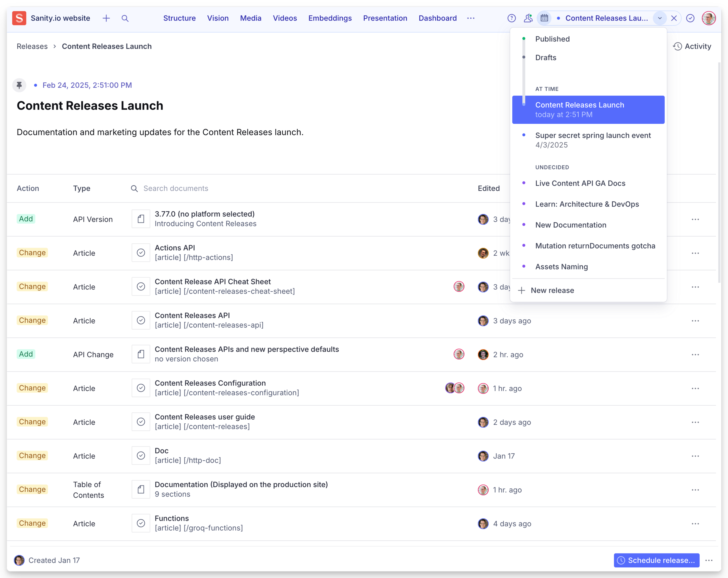Viewport: 728px width, 578px height.
Task: Open the user avatar menu at top right
Action: [x=709, y=18]
